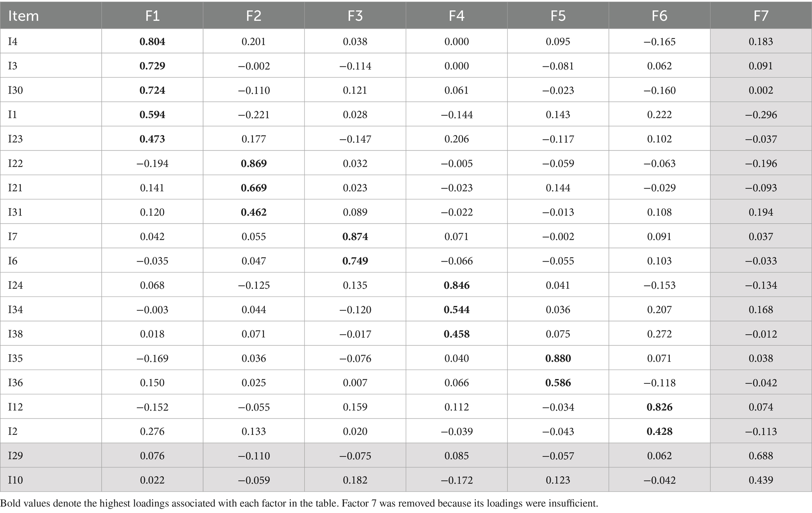Click the bold 0.804 loading value
812x513 pixels.
point(152,42)
